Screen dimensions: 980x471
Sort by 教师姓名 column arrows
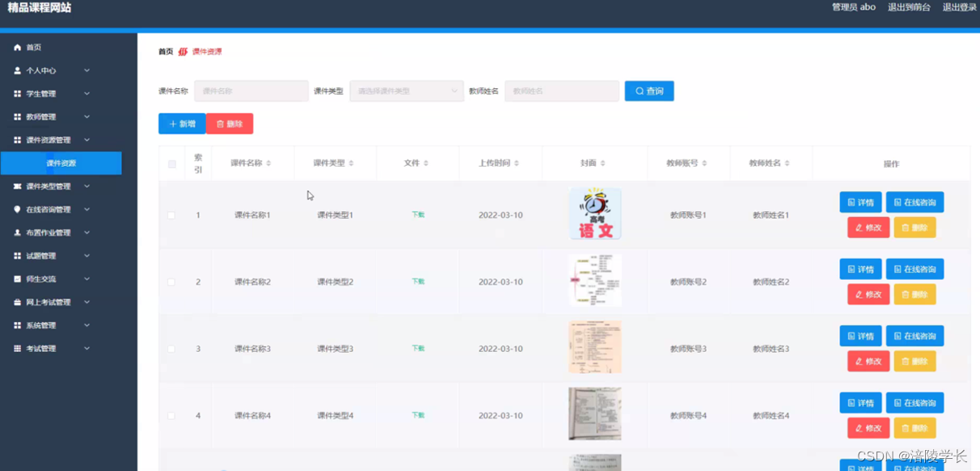pyautogui.click(x=788, y=163)
